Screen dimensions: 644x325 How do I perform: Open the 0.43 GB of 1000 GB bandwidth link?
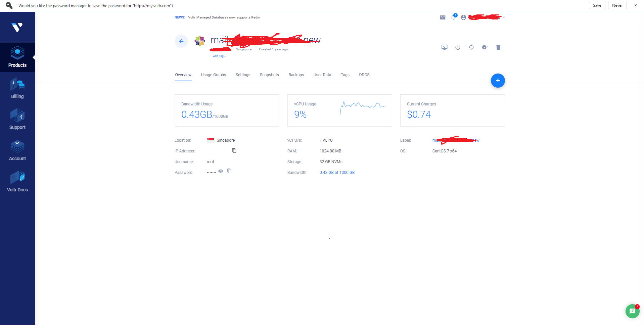[337, 173]
